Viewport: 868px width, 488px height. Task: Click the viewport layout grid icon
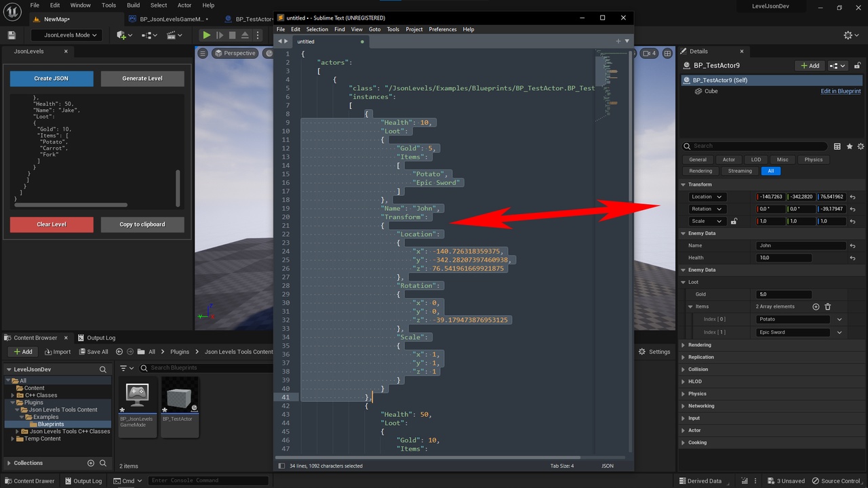coord(667,54)
